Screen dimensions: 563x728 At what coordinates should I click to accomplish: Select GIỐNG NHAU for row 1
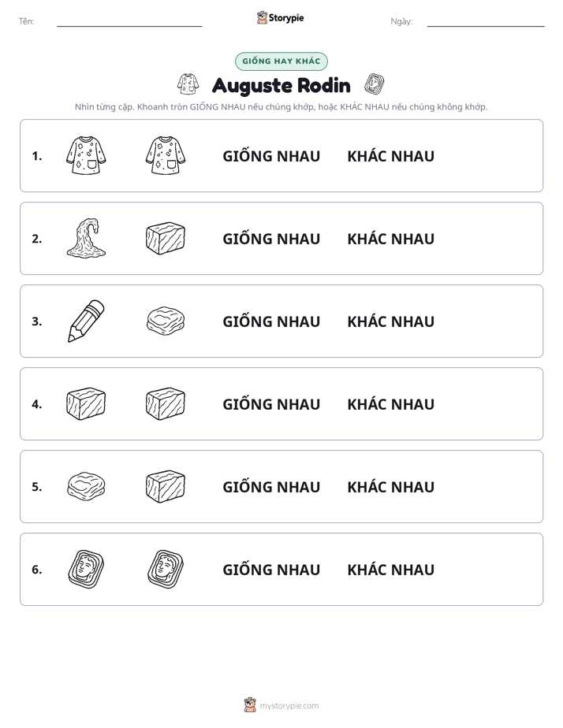[271, 156]
